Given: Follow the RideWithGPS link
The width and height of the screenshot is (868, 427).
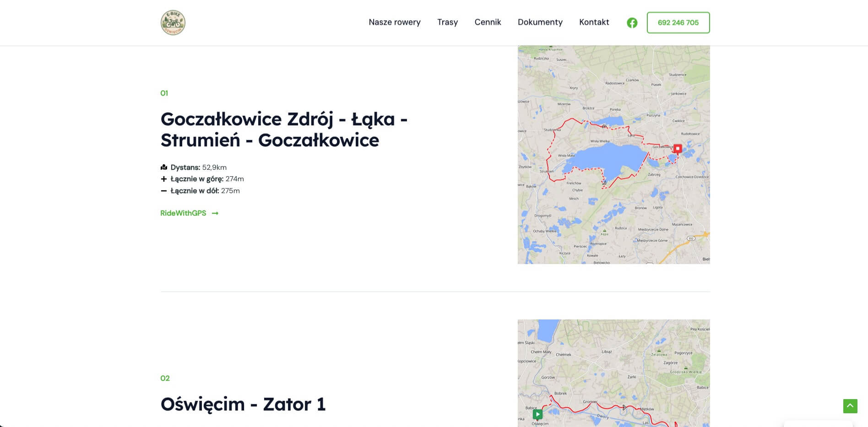Looking at the screenshot, I should coord(184,213).
